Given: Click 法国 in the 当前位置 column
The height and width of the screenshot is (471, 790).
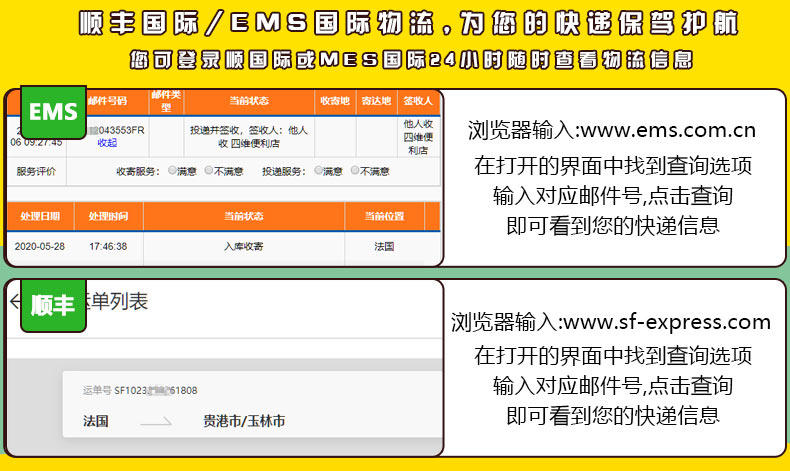Looking at the screenshot, I should pos(384,246).
